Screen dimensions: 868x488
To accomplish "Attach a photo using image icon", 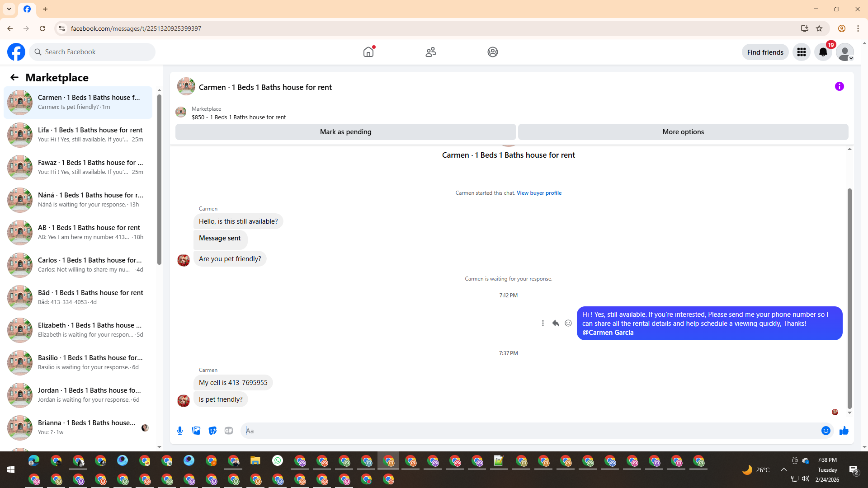I will pyautogui.click(x=196, y=431).
